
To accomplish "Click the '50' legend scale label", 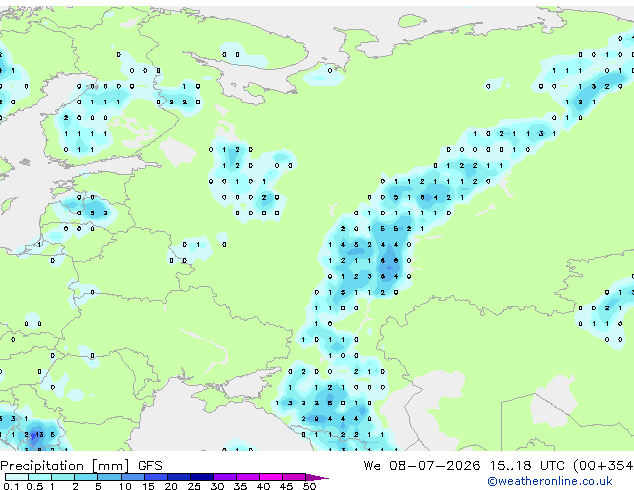I will pyautogui.click(x=309, y=486).
